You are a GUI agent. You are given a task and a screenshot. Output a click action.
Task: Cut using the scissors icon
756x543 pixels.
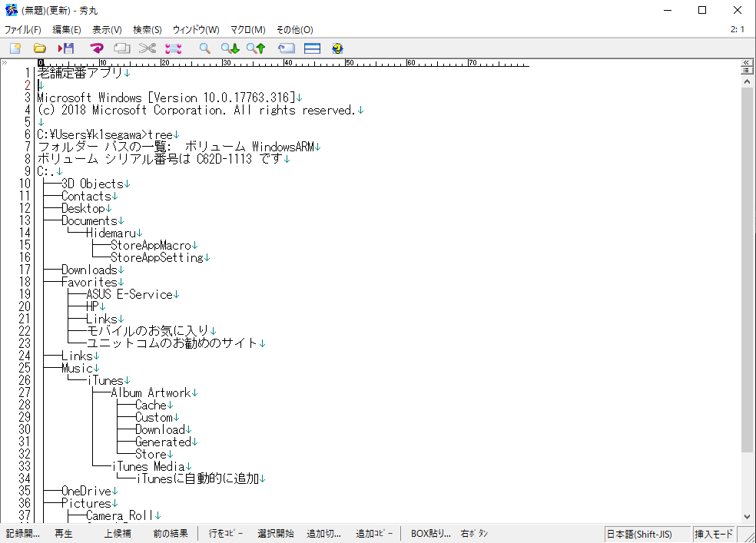[x=147, y=48]
